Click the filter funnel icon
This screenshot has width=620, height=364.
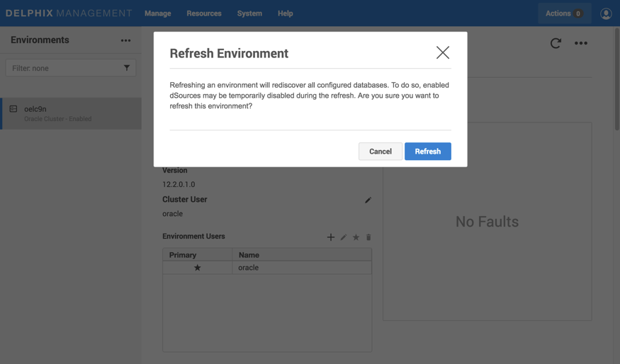click(x=127, y=68)
